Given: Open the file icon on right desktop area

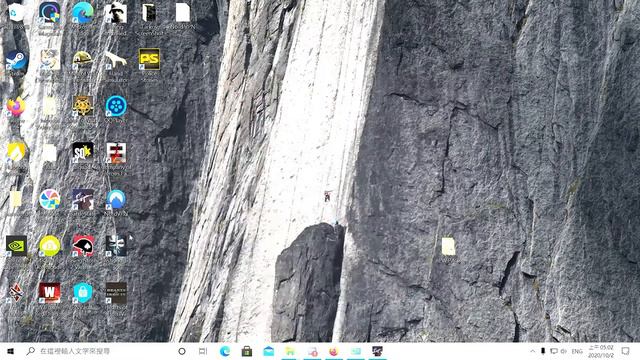Looking at the screenshot, I should (448, 247).
